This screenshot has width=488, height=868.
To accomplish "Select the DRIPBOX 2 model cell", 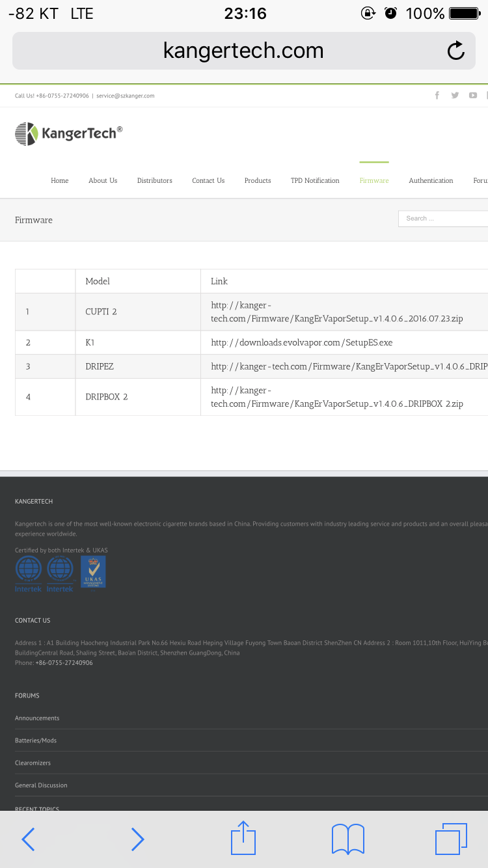I will pos(138,397).
